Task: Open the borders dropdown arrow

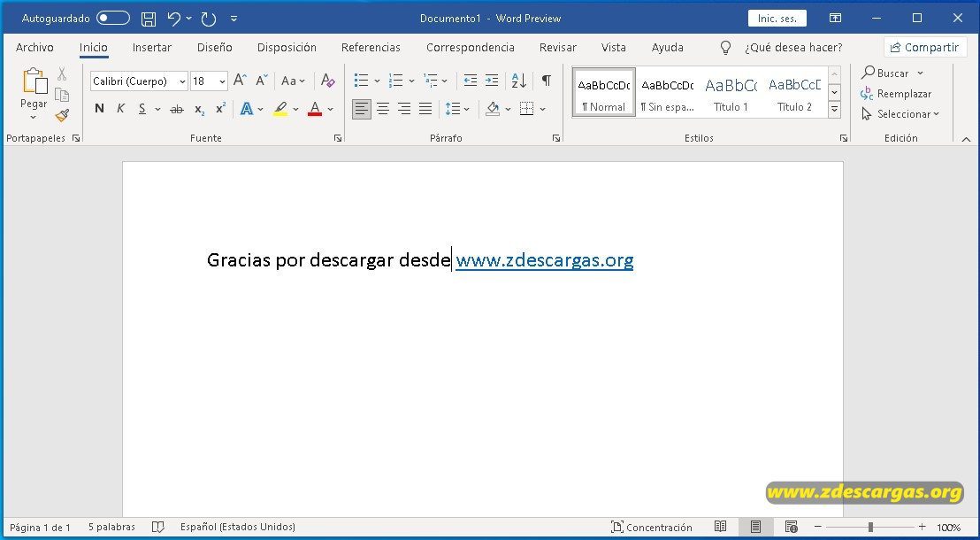Action: tap(542, 110)
